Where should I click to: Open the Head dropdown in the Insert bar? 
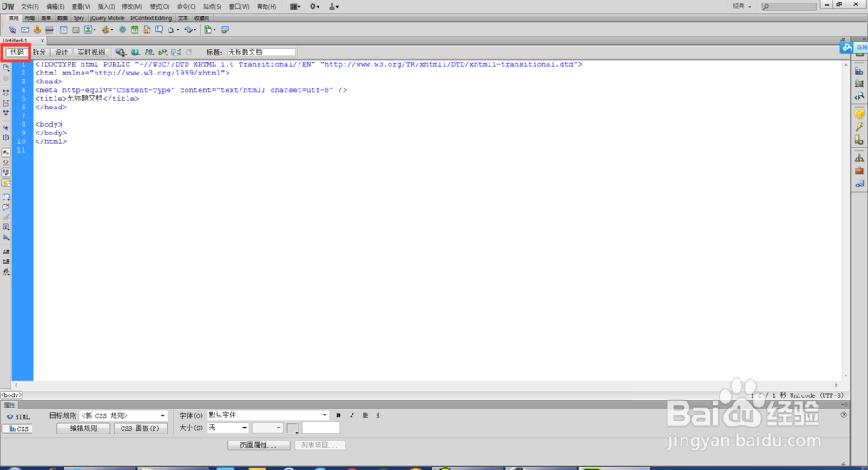coord(173,29)
